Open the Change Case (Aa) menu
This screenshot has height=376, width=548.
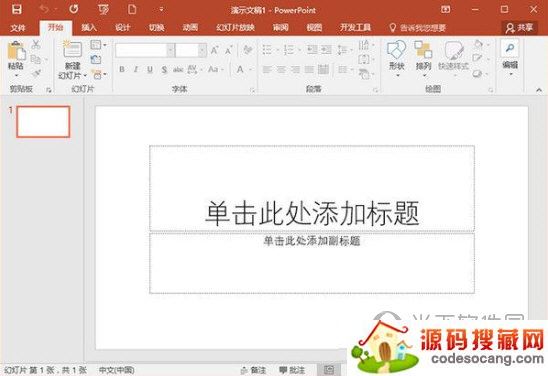pyautogui.click(x=215, y=69)
